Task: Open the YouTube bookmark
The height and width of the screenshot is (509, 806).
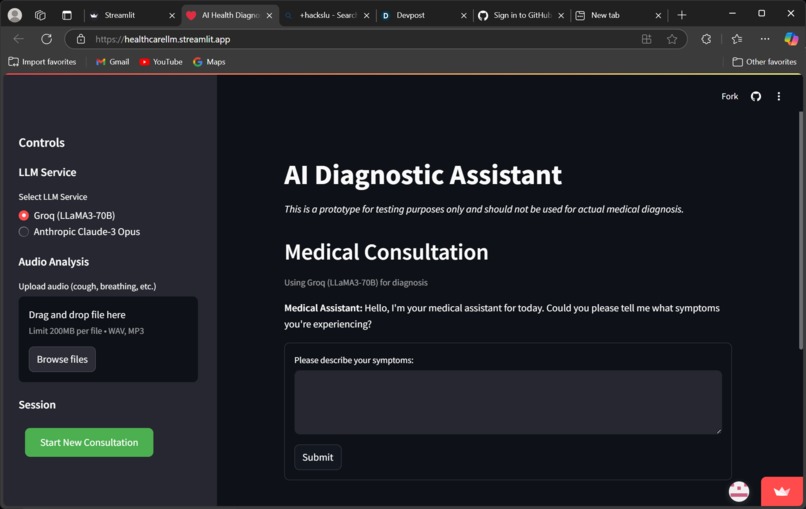Action: [161, 62]
